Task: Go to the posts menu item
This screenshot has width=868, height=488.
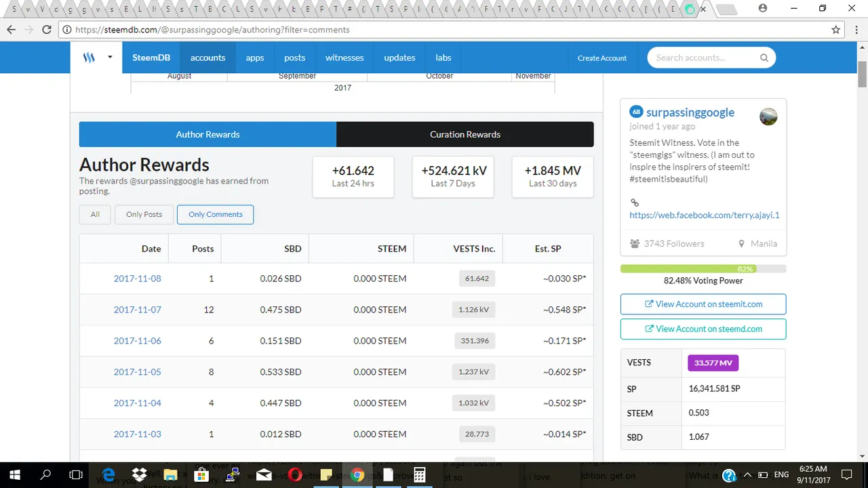Action: pos(295,58)
